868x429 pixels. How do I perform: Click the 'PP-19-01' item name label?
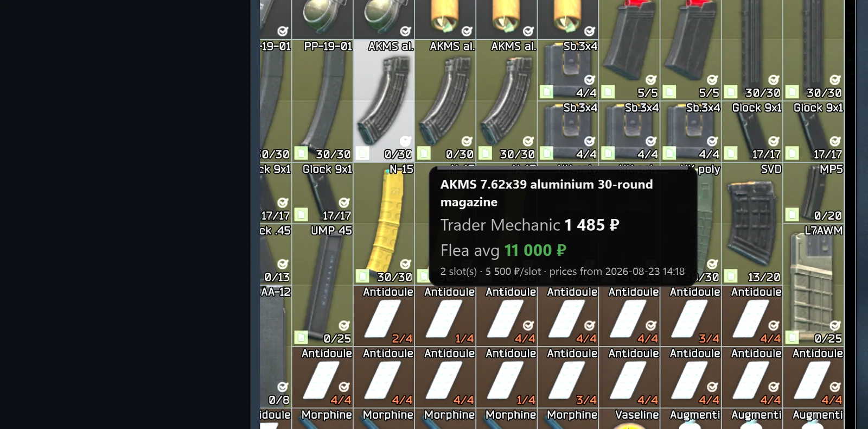coord(328,46)
